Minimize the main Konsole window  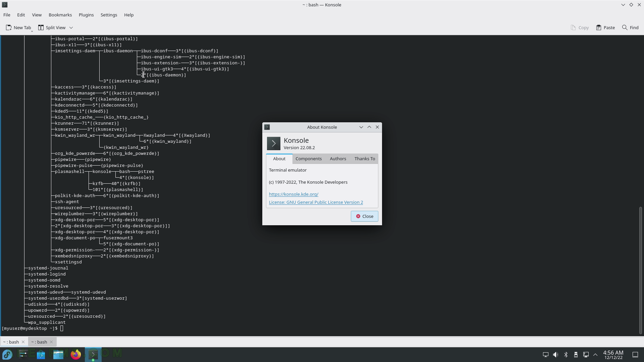[623, 5]
